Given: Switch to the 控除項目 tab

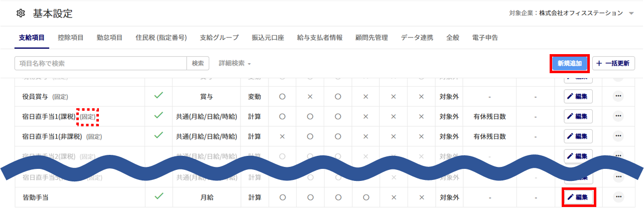Looking at the screenshot, I should (x=71, y=38).
